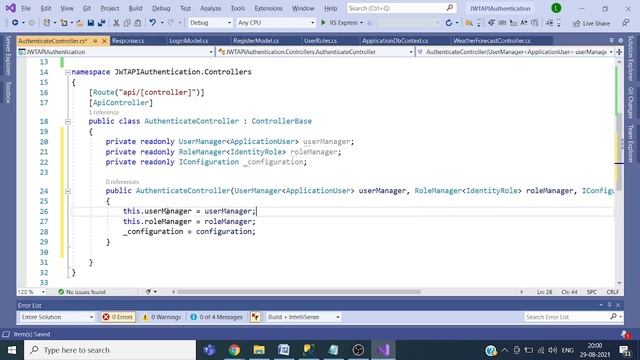Open the Debug configuration dropdown
This screenshot has width=640, height=360.
point(210,23)
